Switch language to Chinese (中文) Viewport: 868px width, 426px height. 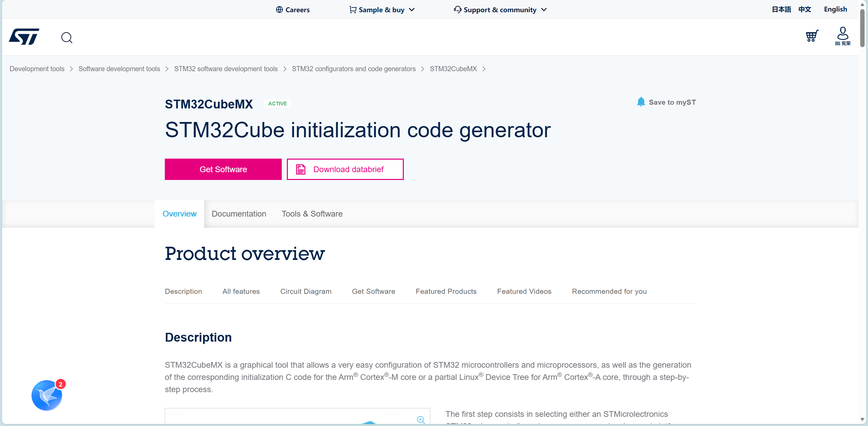click(805, 9)
